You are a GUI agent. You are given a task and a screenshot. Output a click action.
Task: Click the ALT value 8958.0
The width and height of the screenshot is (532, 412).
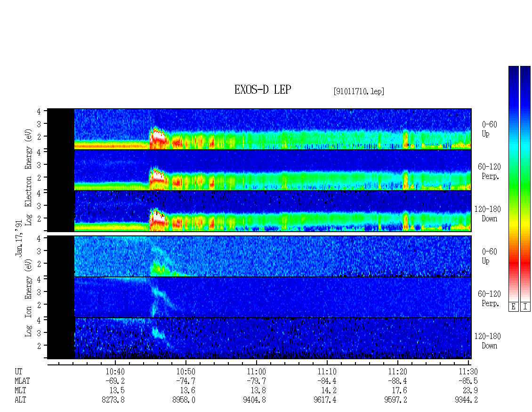pos(184,400)
